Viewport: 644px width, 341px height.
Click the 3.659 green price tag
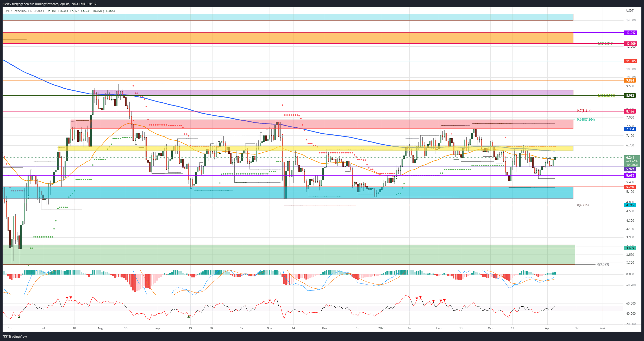pos(630,248)
